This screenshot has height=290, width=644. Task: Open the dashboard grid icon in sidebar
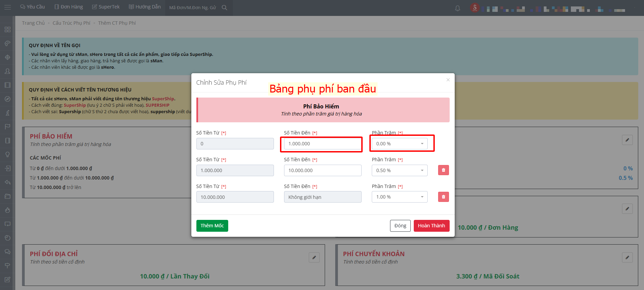click(x=7, y=29)
